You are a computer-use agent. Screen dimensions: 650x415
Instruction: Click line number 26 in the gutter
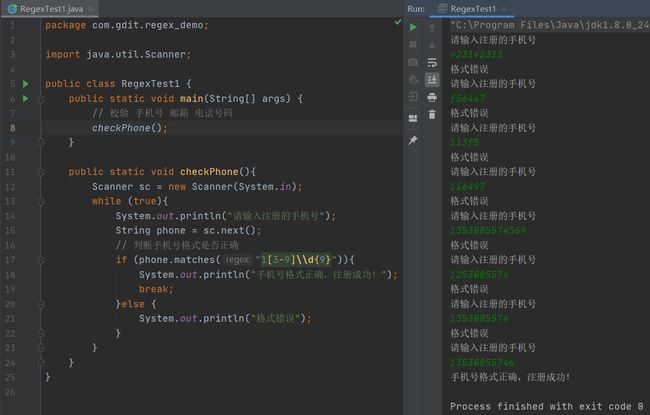click(10, 392)
